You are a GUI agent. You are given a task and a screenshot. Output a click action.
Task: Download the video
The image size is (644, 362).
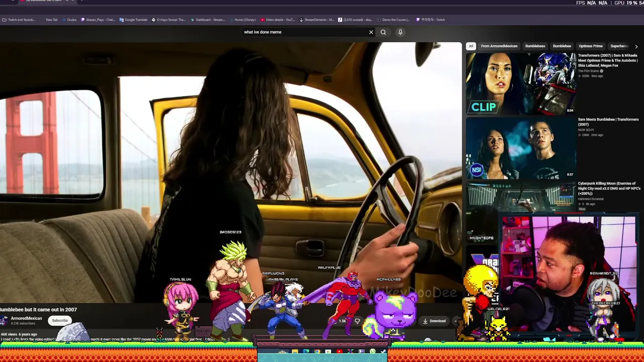(434, 321)
